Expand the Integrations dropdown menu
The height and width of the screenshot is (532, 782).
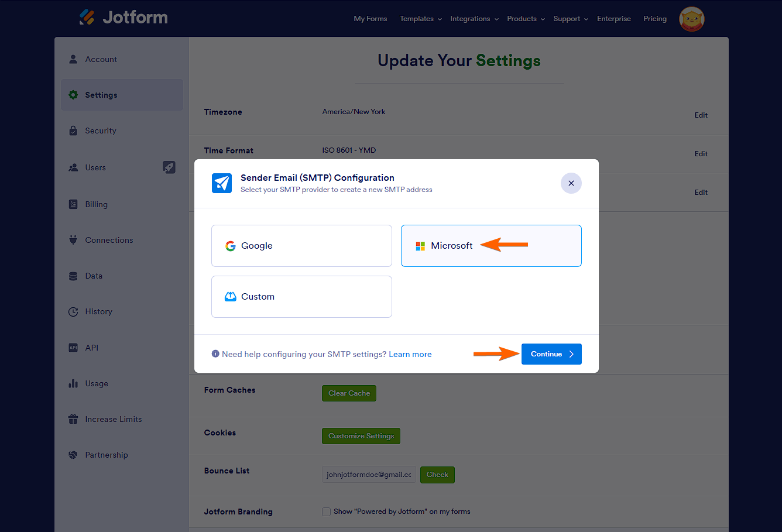pos(475,19)
